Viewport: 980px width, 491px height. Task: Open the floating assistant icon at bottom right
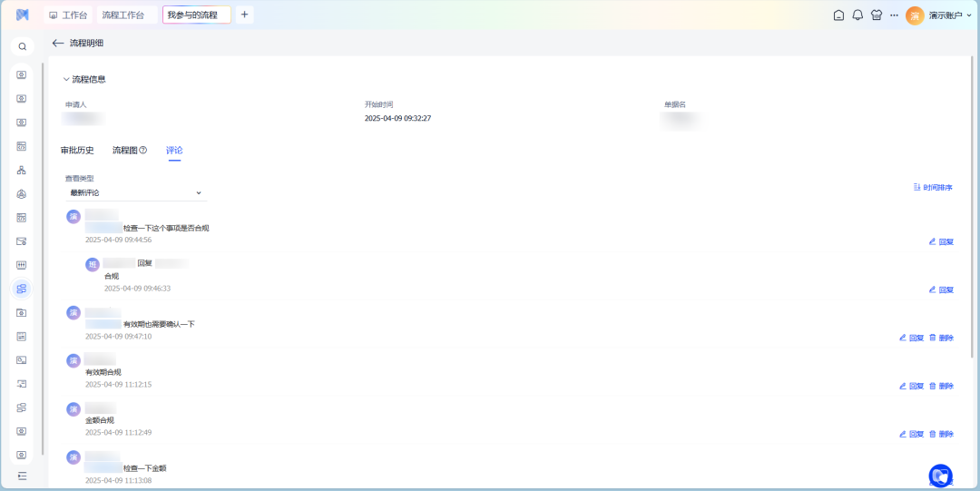941,475
